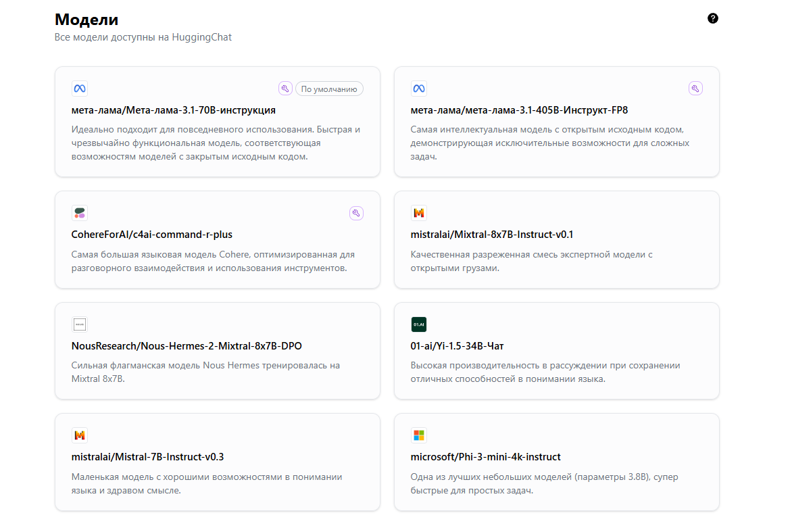Image resolution: width=792 pixels, height=532 pixels.
Task: Click Meta logo on the Мета-лама-3.1-70B card
Action: (80, 89)
